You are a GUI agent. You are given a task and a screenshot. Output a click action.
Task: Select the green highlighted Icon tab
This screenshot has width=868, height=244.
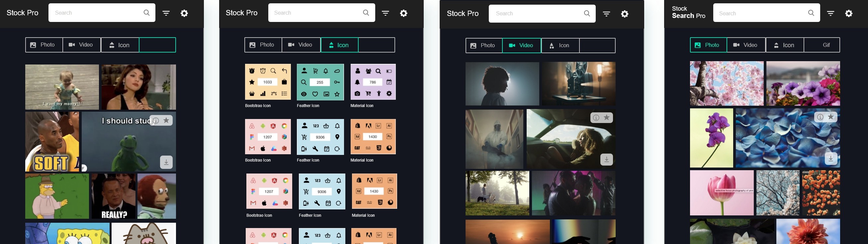point(339,45)
